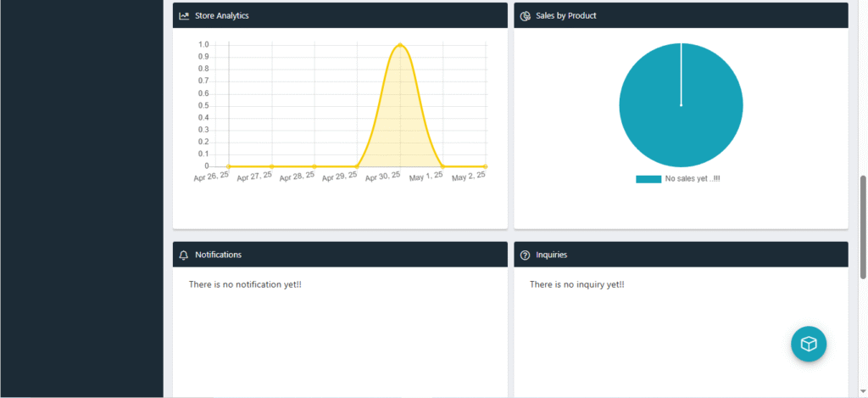Select the peak data point on Apr 30
This screenshot has height=398, width=868.
pyautogui.click(x=400, y=45)
